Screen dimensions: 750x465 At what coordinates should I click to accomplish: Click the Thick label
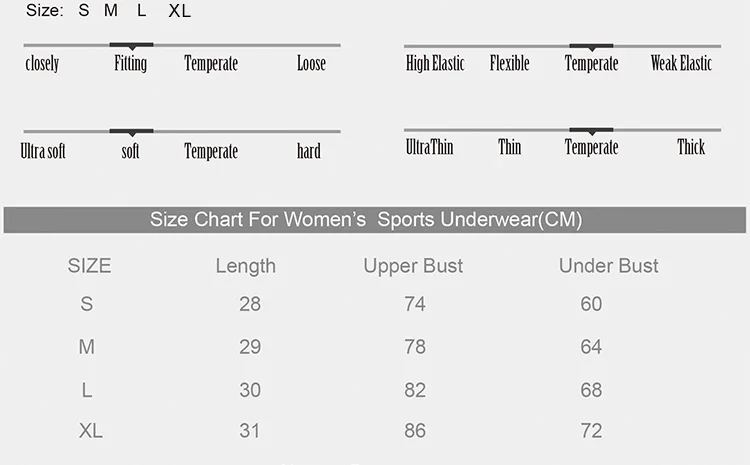coord(691,148)
